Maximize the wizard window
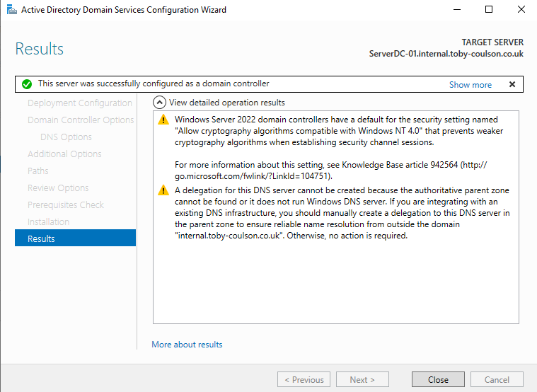This screenshot has width=537, height=392. coord(488,10)
